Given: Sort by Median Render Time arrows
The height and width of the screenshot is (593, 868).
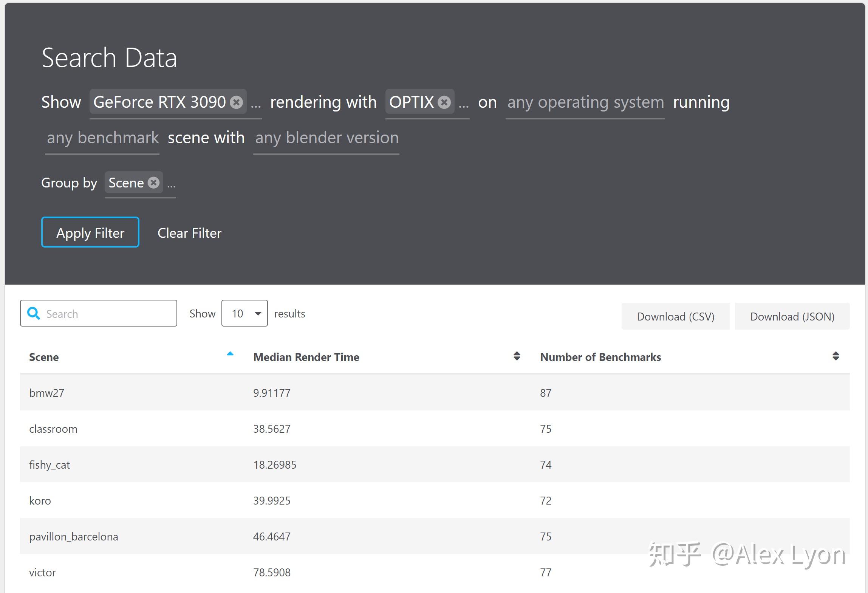Looking at the screenshot, I should (517, 356).
